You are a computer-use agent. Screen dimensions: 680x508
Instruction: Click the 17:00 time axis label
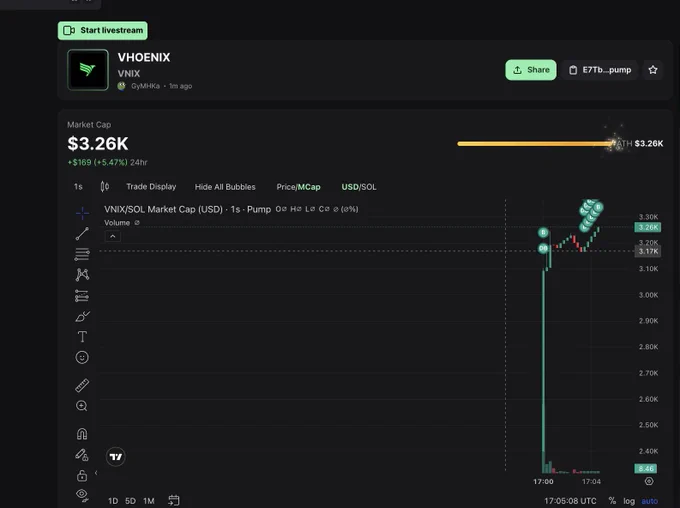point(543,482)
